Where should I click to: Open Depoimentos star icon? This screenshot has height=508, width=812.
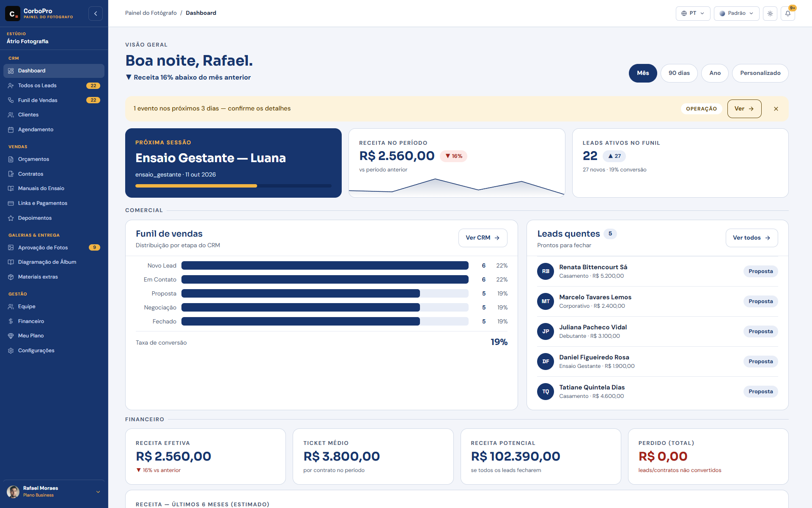tap(11, 218)
